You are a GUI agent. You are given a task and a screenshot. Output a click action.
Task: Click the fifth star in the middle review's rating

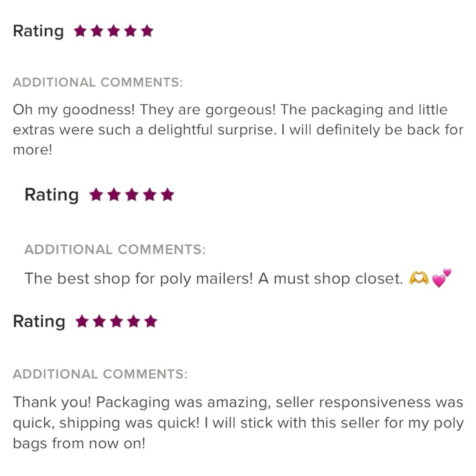167,195
